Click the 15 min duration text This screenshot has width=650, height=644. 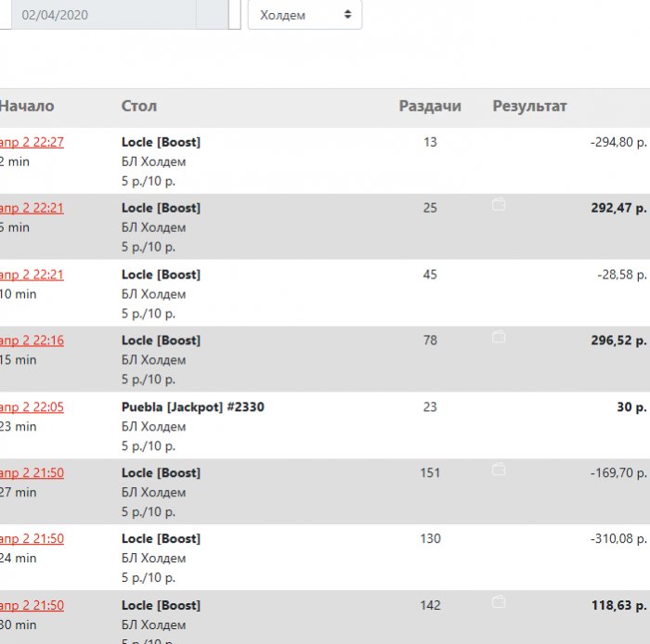tap(19, 360)
